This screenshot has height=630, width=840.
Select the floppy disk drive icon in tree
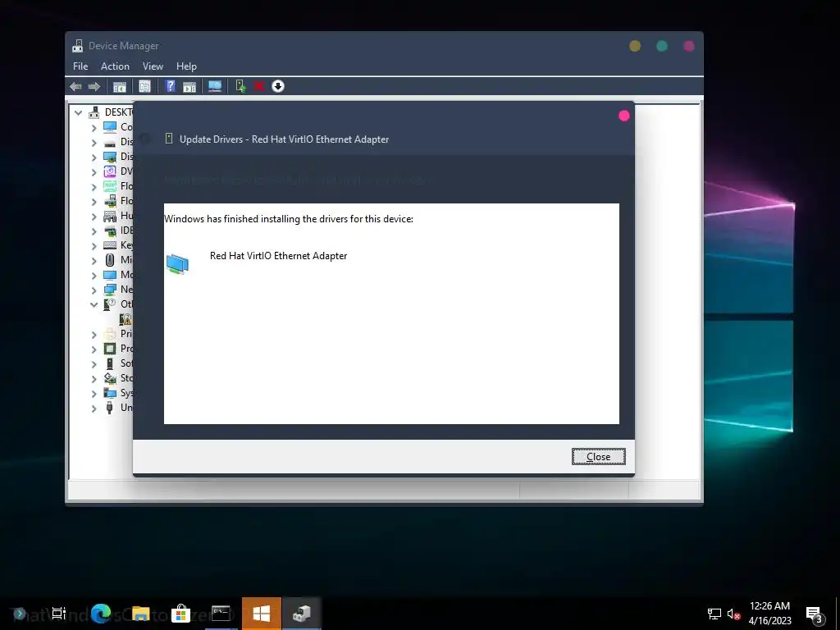click(x=110, y=186)
